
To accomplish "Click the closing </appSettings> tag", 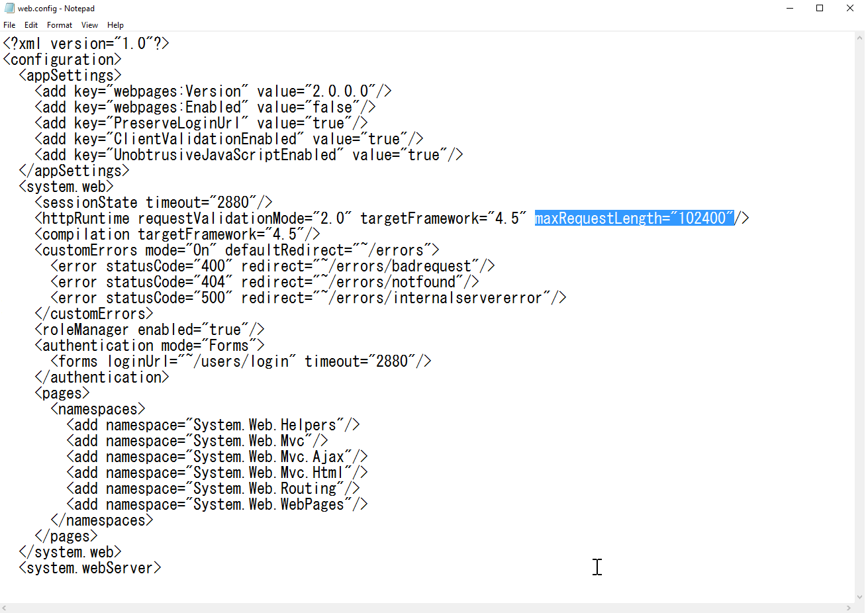I will tap(74, 171).
